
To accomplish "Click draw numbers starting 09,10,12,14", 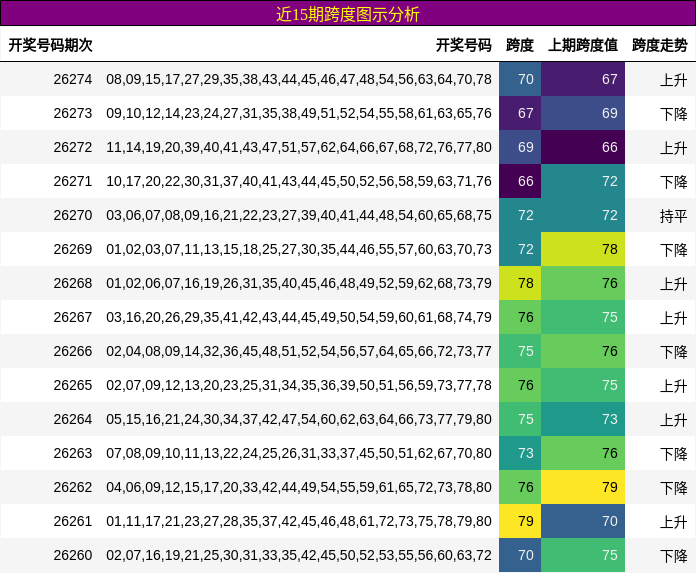I will 299,113.
